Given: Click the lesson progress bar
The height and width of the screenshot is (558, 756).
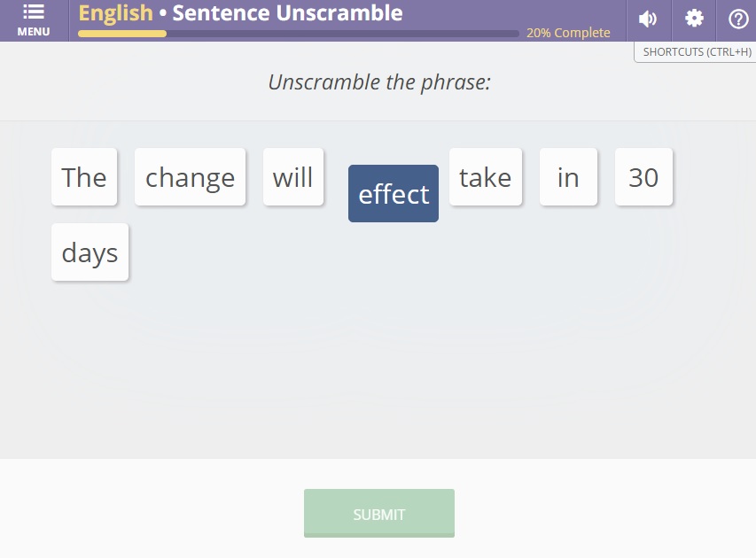Looking at the screenshot, I should (298, 34).
